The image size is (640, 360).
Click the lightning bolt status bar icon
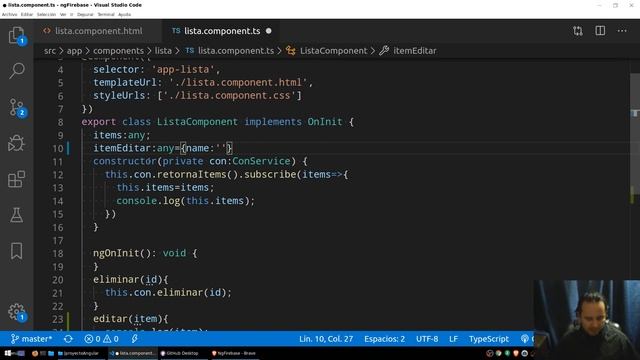(x=134, y=339)
